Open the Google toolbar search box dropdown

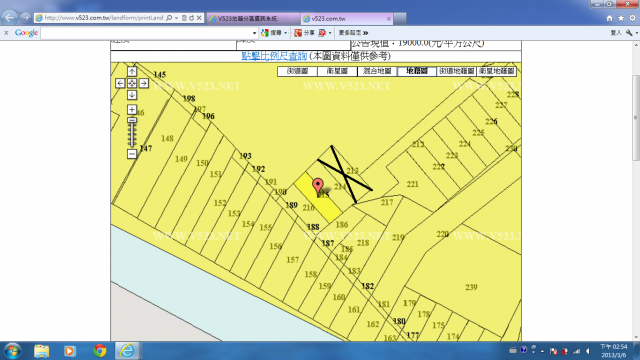254,33
